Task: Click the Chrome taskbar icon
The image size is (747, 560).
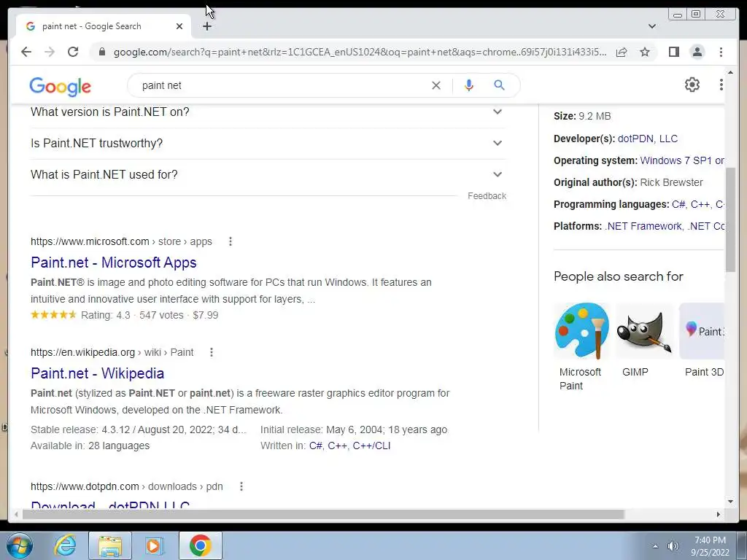Action: click(x=200, y=545)
